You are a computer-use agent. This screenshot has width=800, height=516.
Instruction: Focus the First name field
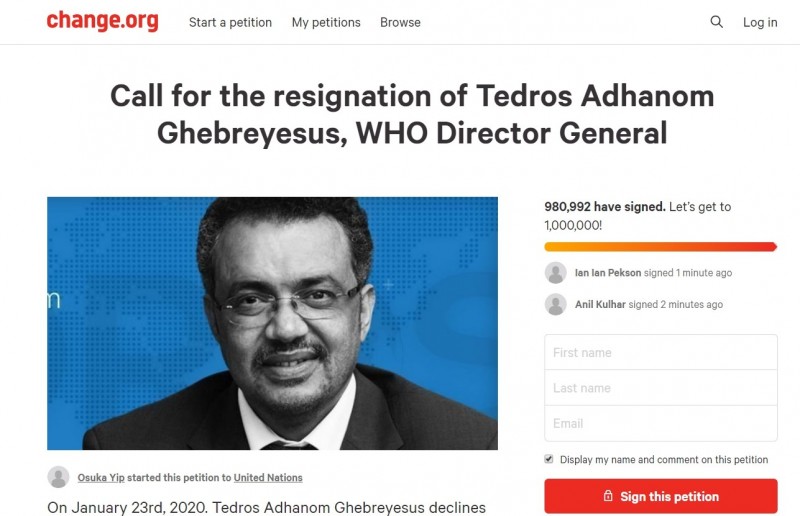click(x=660, y=352)
